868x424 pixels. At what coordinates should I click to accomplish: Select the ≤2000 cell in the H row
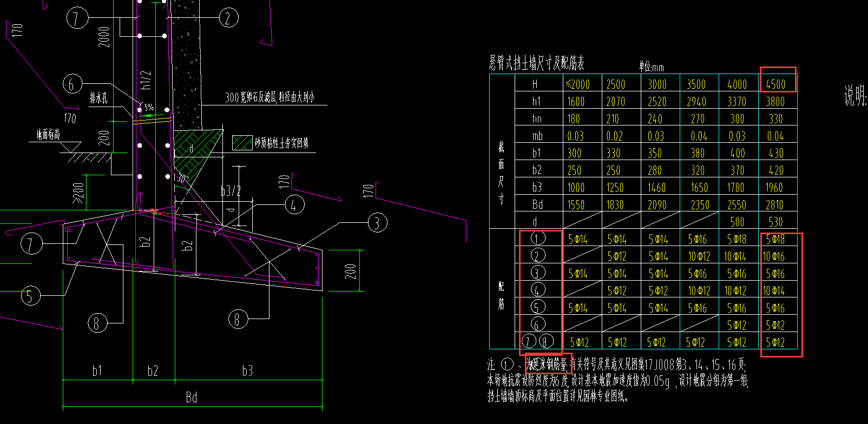click(x=577, y=84)
